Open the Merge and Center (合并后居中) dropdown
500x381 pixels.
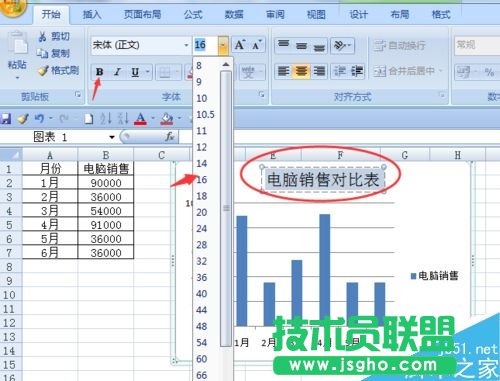pyautogui.click(x=441, y=71)
